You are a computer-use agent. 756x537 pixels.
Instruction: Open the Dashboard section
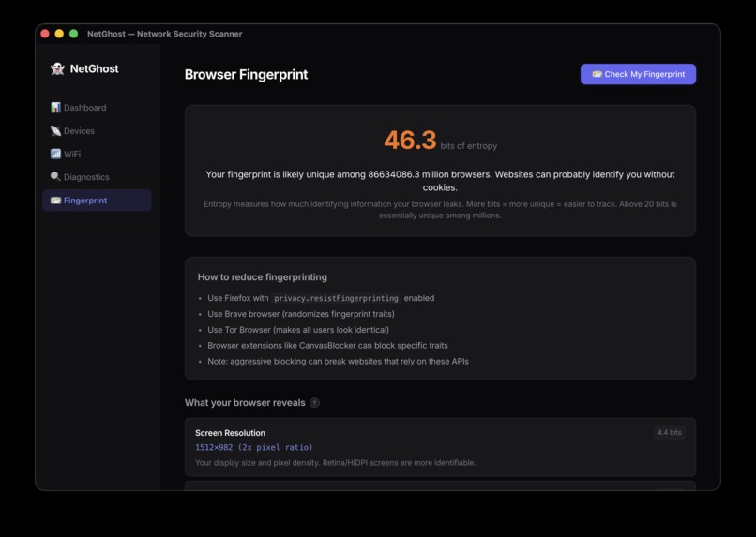pyautogui.click(x=97, y=108)
